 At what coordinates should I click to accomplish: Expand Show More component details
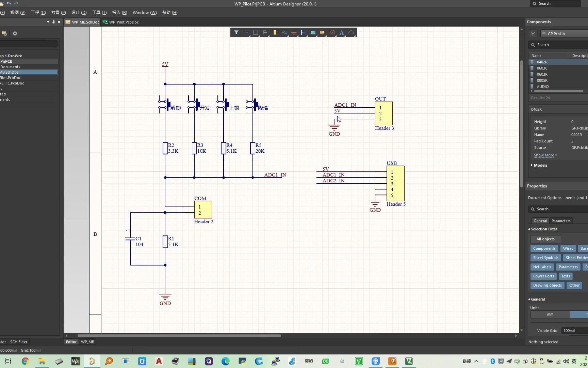[545, 155]
